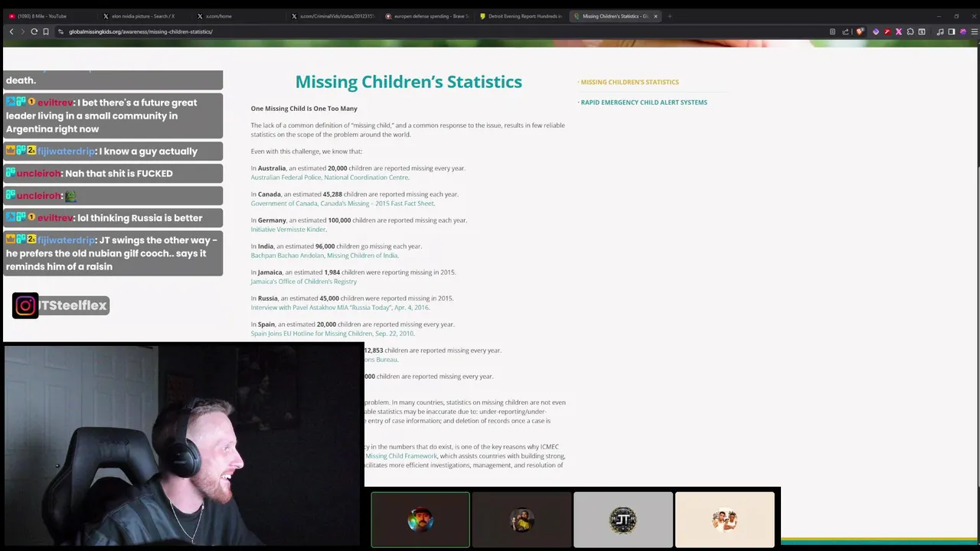Image resolution: width=980 pixels, height=551 pixels.
Task: Open 'Initiative Vermisste Kinder' link
Action: coord(289,230)
